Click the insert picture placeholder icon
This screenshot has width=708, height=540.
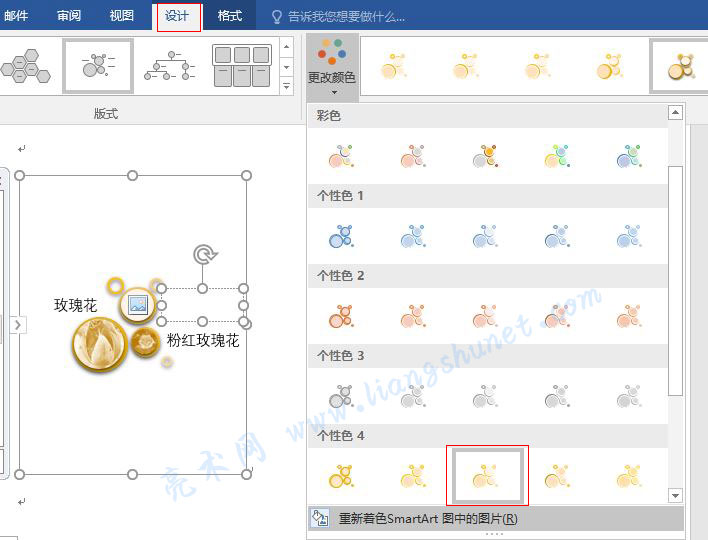coord(138,305)
